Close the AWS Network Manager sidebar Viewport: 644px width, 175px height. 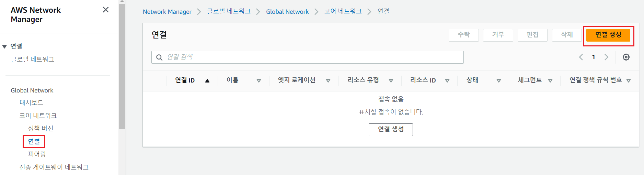click(x=106, y=10)
